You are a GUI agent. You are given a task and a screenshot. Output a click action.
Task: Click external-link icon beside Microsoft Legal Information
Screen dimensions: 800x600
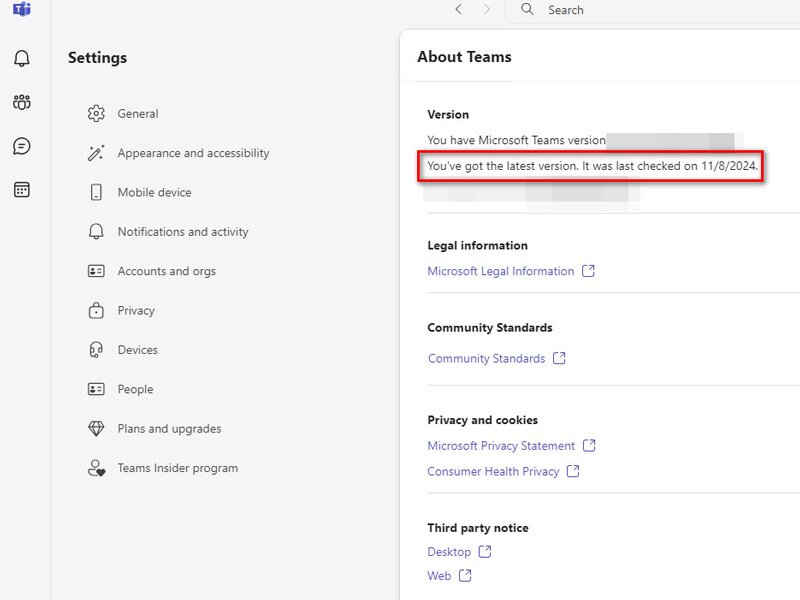(x=588, y=270)
